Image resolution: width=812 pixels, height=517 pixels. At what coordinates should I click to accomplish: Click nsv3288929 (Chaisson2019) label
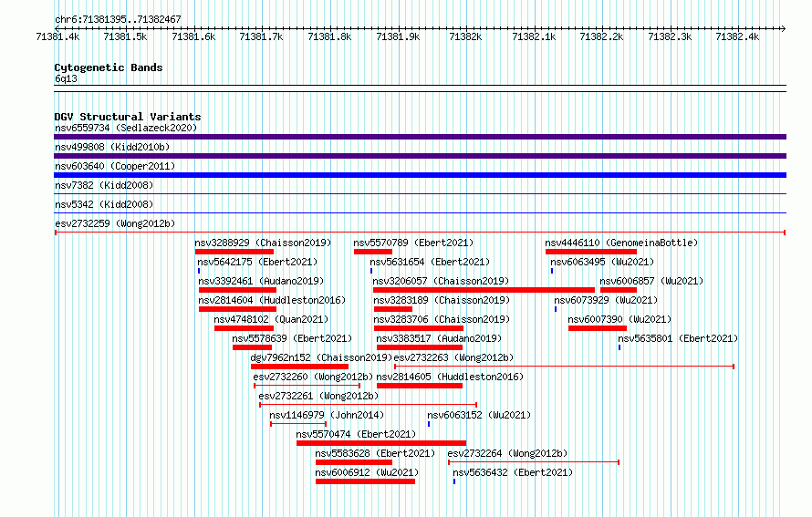[263, 243]
